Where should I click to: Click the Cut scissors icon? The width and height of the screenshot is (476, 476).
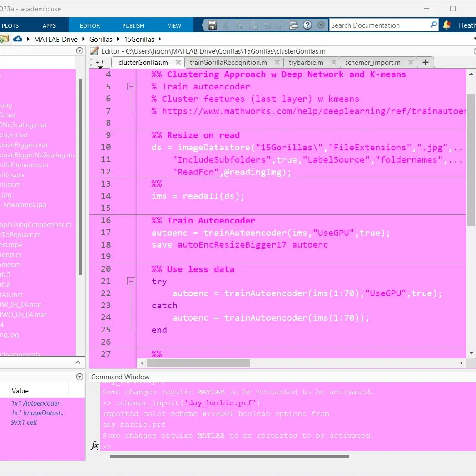point(225,25)
